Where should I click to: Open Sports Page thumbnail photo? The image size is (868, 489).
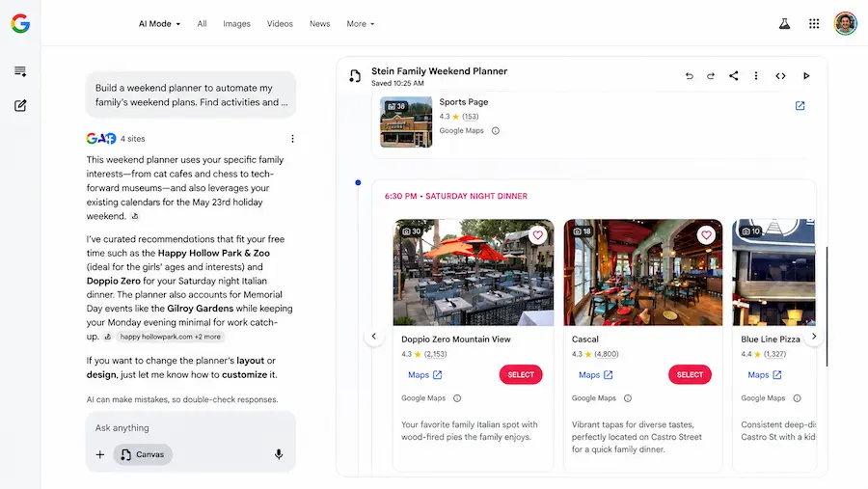pos(406,122)
